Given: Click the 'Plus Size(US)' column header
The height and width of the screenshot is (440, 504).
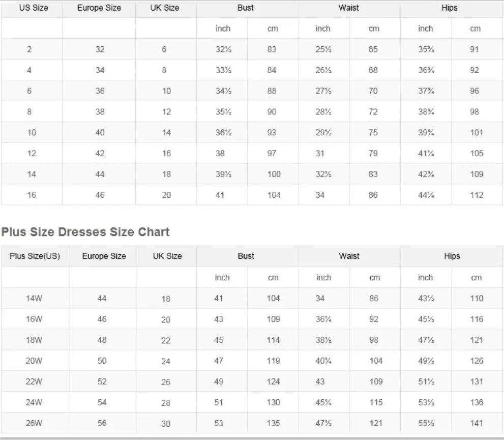Looking at the screenshot, I should 35,256.
